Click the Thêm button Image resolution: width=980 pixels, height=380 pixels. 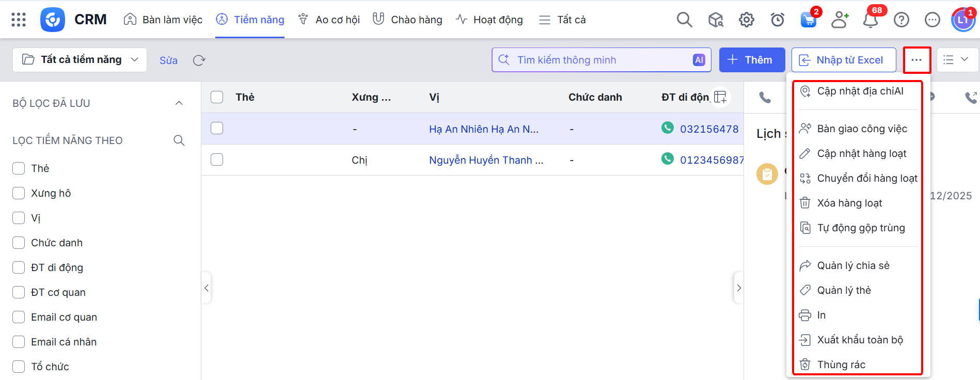(752, 60)
